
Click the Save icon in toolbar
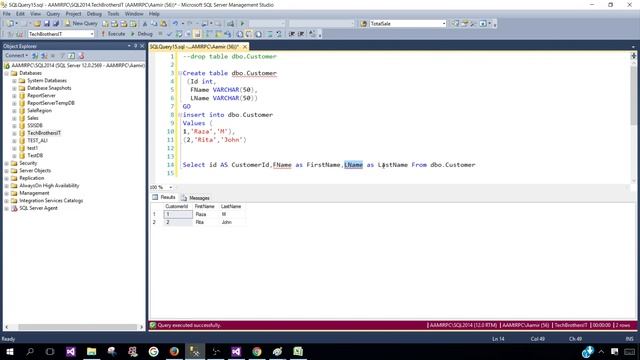47,24
